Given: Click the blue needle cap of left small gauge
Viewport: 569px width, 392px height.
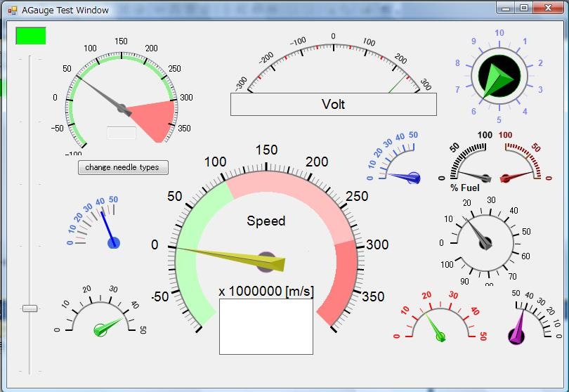Looking at the screenshot, I should (114, 242).
